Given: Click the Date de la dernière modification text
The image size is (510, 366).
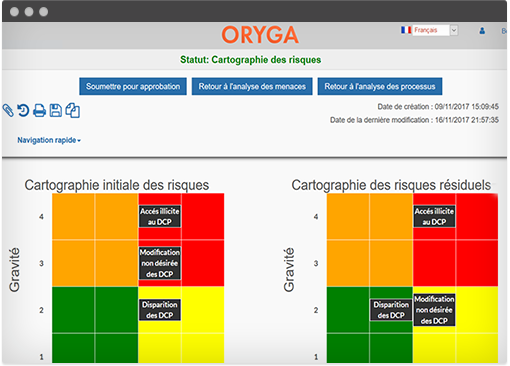Looking at the screenshot, I should tap(414, 120).
